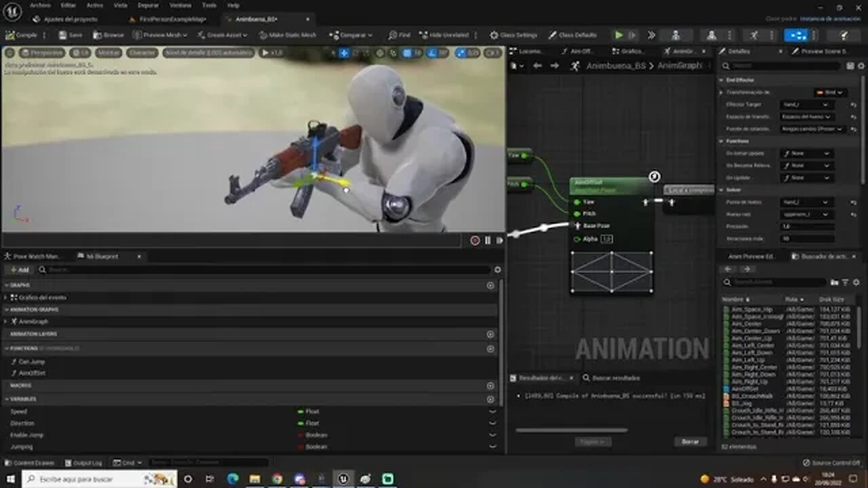
Task: Open the Ventana menu
Action: (x=180, y=5)
